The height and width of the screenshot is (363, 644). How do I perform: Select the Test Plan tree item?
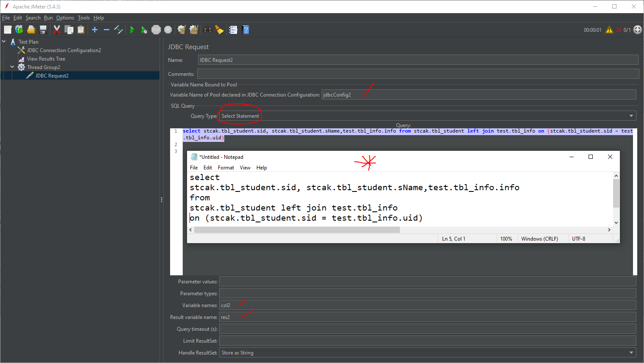tap(28, 42)
